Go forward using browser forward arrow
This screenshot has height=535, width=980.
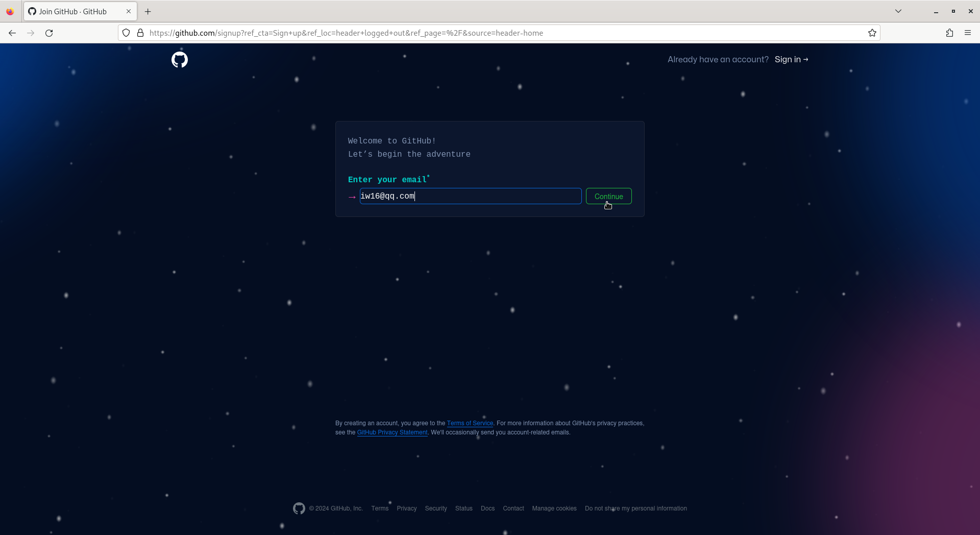[31, 33]
